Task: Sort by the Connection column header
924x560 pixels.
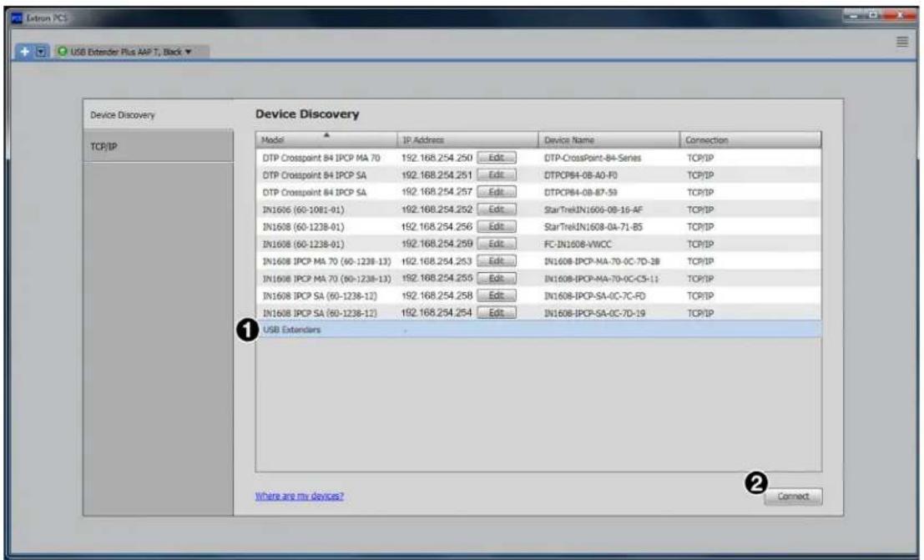Action: pyautogui.click(x=750, y=140)
